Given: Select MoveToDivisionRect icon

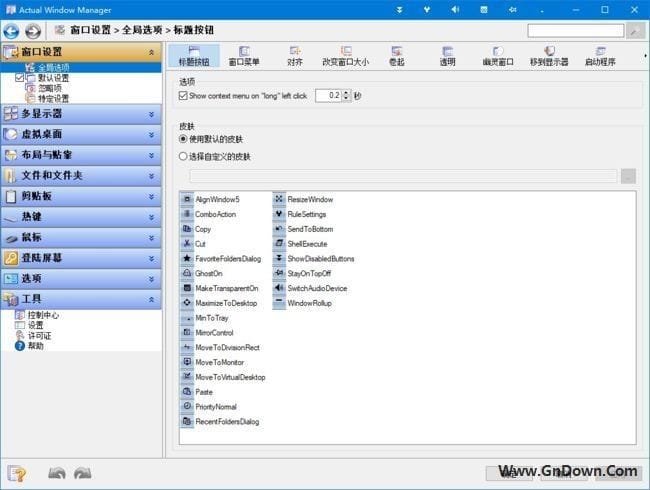Looking at the screenshot, I should (187, 347).
